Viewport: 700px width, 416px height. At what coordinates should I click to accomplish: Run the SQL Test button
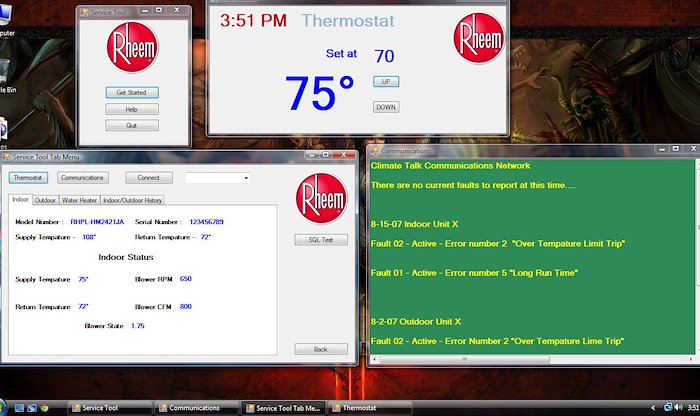coord(321,240)
